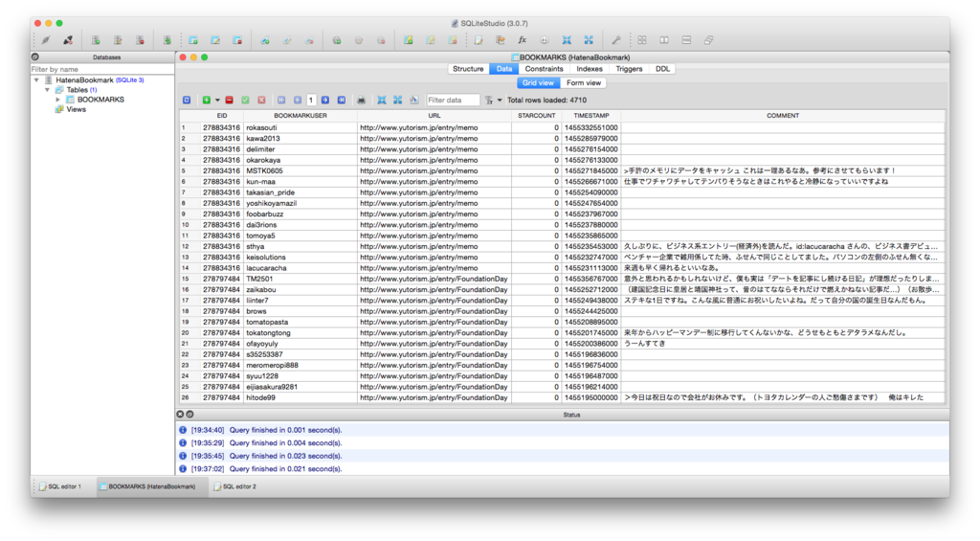Click the Add database toolbar icon
980x541 pixels.
click(x=96, y=40)
